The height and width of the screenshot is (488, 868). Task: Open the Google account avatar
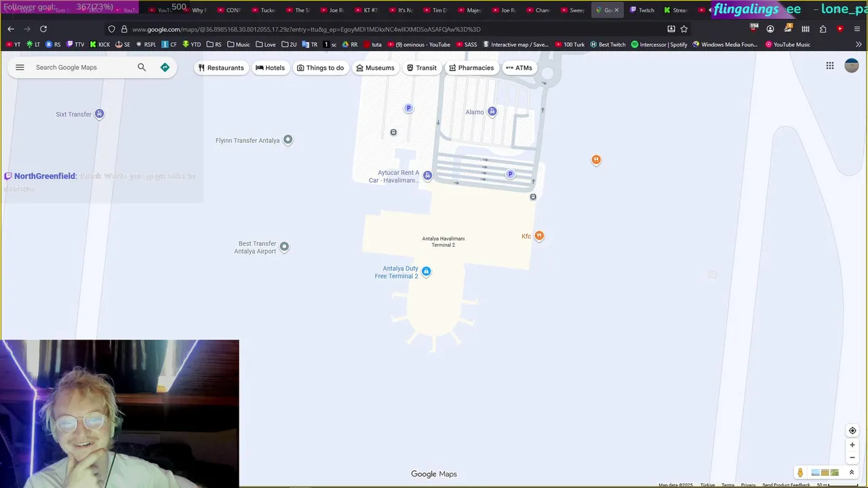point(852,66)
